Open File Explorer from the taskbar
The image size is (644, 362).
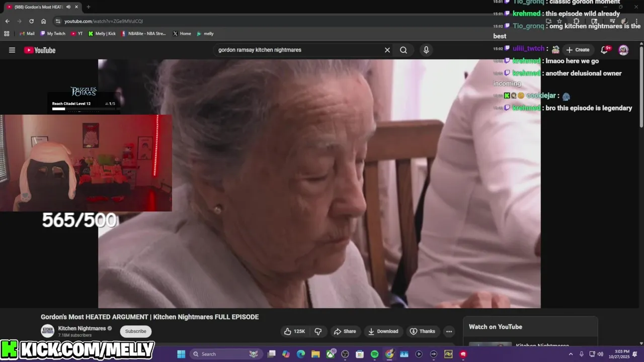315,354
